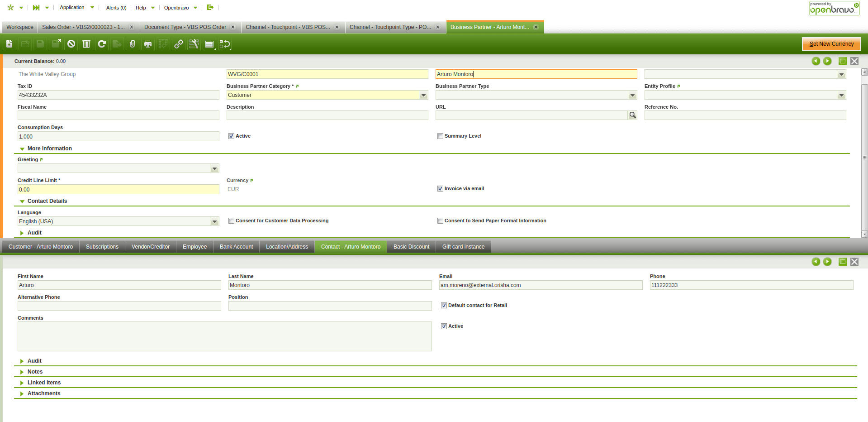This screenshot has height=422, width=868.
Task: Click the Credit Line Limit field
Action: 118,190
